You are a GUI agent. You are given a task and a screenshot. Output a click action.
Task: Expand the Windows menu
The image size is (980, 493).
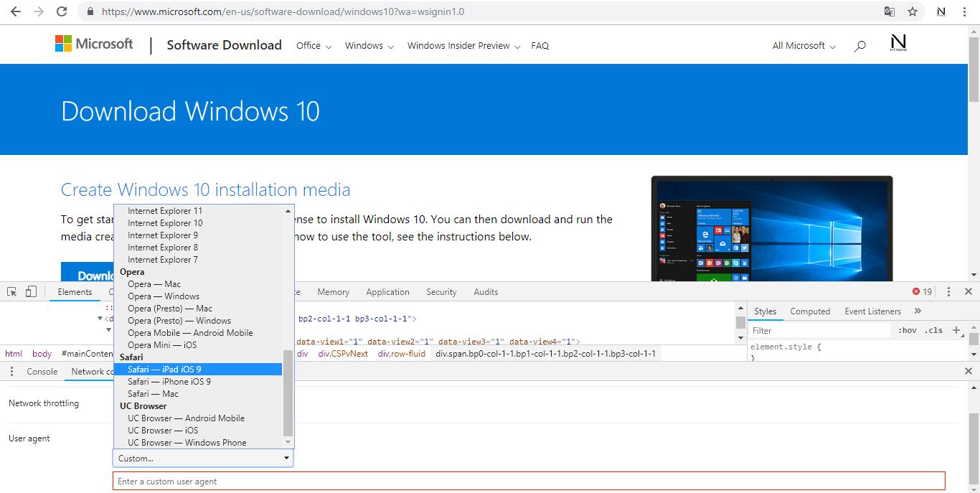(x=369, y=45)
